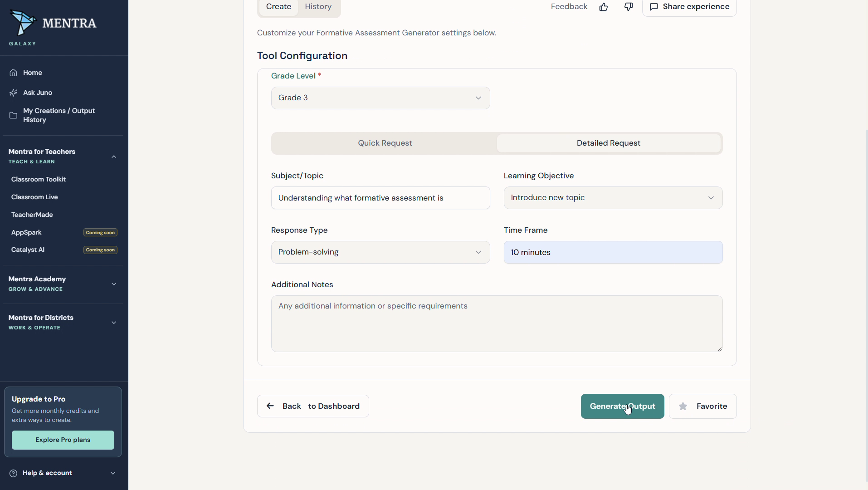Viewport: 868px width, 490px height.
Task: Switch to the History tab
Action: click(x=318, y=7)
